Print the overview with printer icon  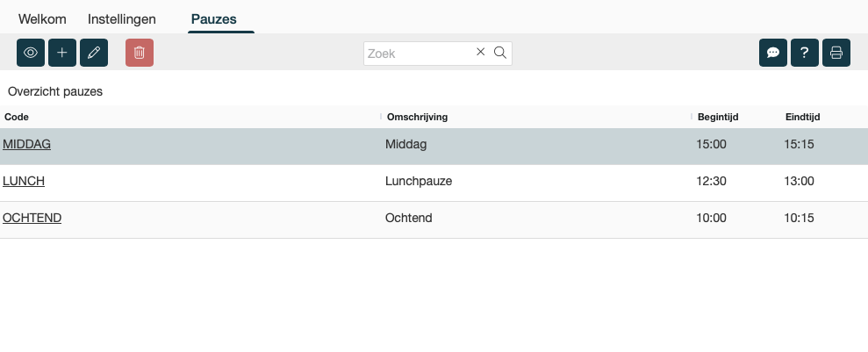pos(836,53)
